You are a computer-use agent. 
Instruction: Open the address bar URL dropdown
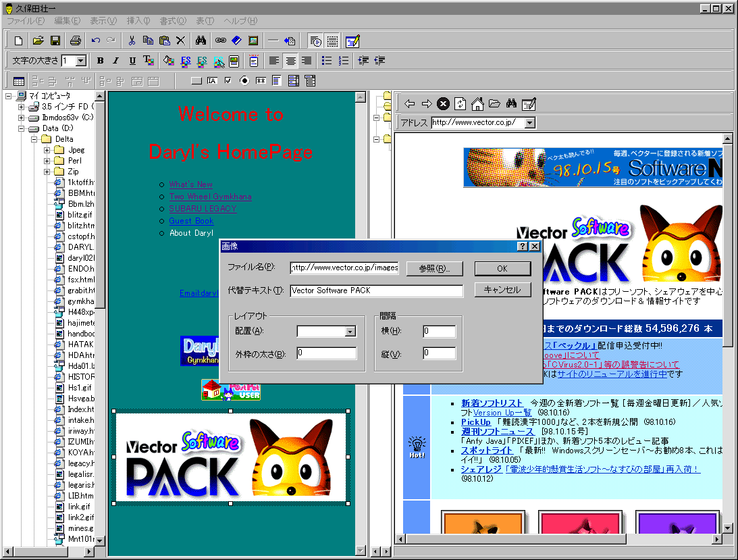click(x=530, y=123)
